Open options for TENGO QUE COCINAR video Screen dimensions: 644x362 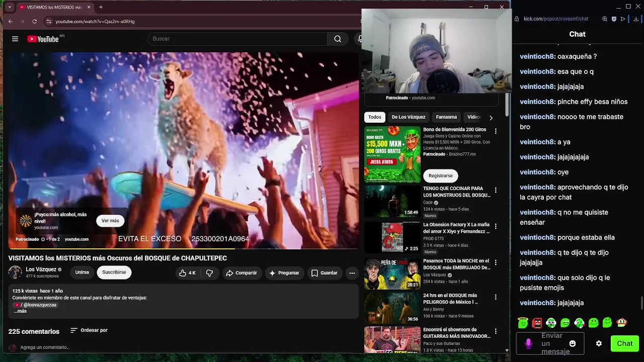point(496,190)
